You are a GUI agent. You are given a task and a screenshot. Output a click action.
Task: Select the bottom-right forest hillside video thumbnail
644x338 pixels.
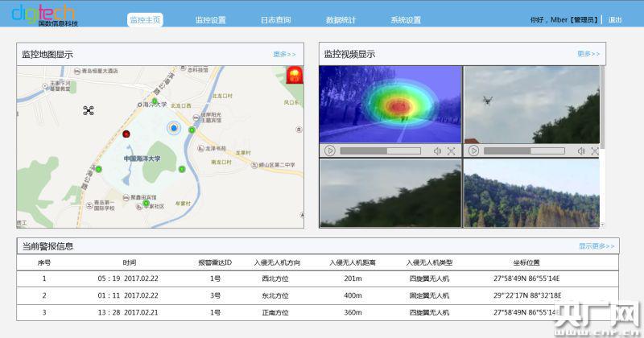click(x=531, y=193)
